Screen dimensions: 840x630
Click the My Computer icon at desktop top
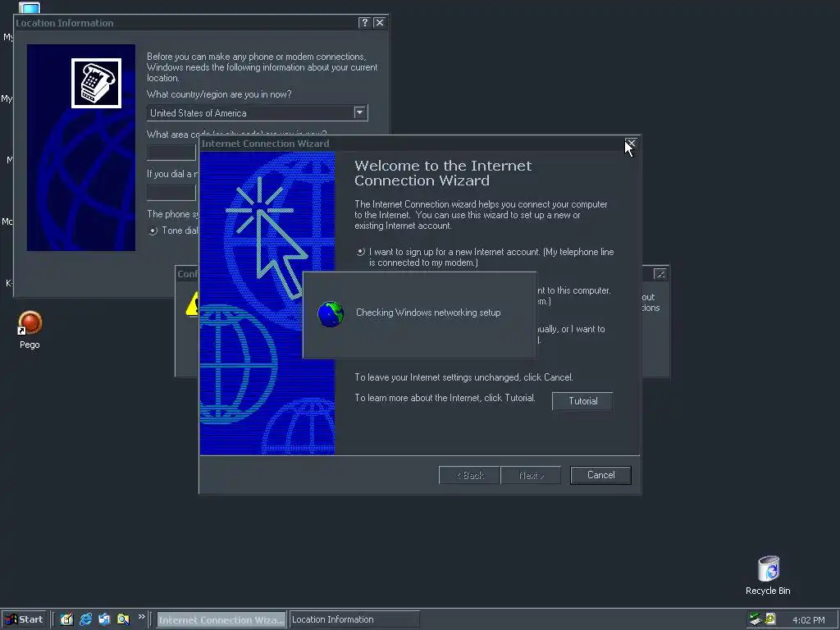pyautogui.click(x=29, y=7)
